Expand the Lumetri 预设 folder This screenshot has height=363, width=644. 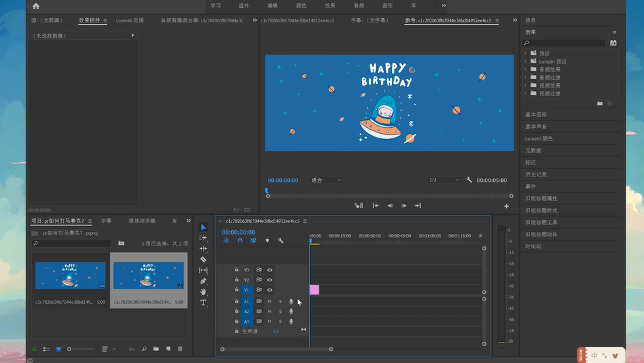[525, 61]
